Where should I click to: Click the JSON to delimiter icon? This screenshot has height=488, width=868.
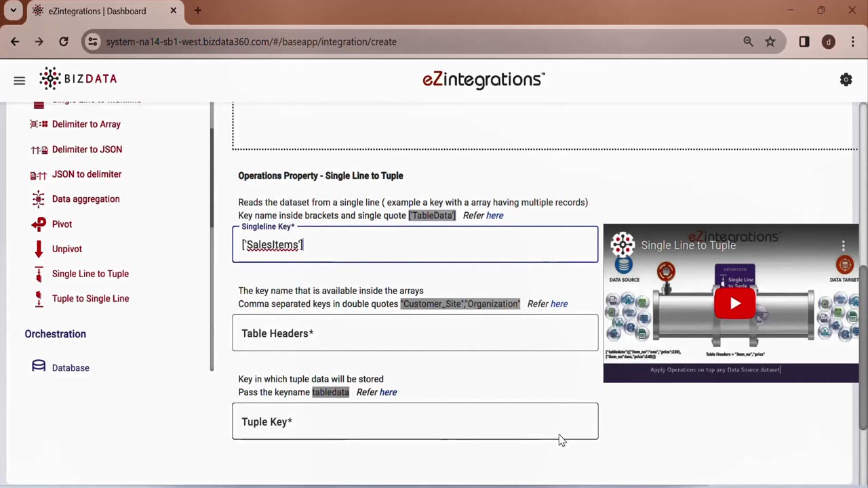click(x=39, y=175)
